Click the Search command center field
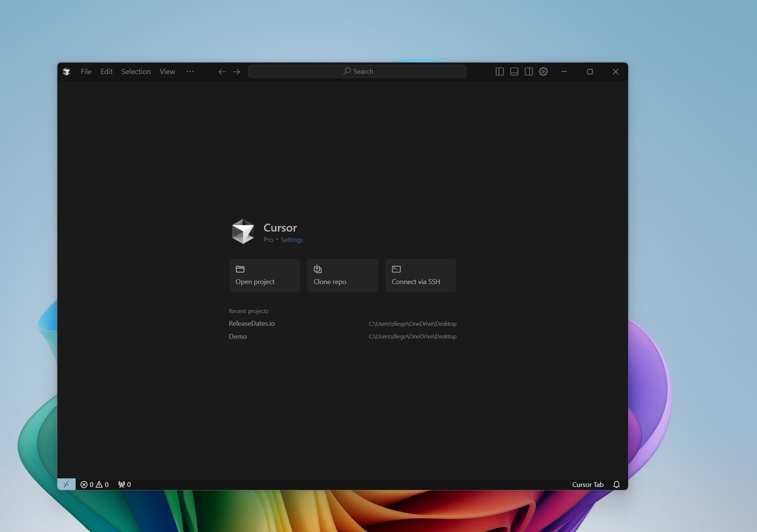Viewport: 757px width, 532px height. tap(357, 71)
